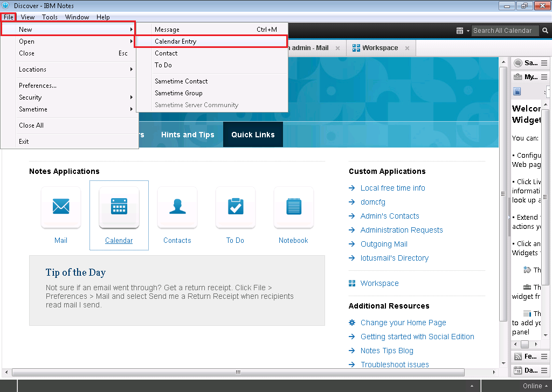Open the Mail application icon
The height and width of the screenshot is (392, 552).
61,207
